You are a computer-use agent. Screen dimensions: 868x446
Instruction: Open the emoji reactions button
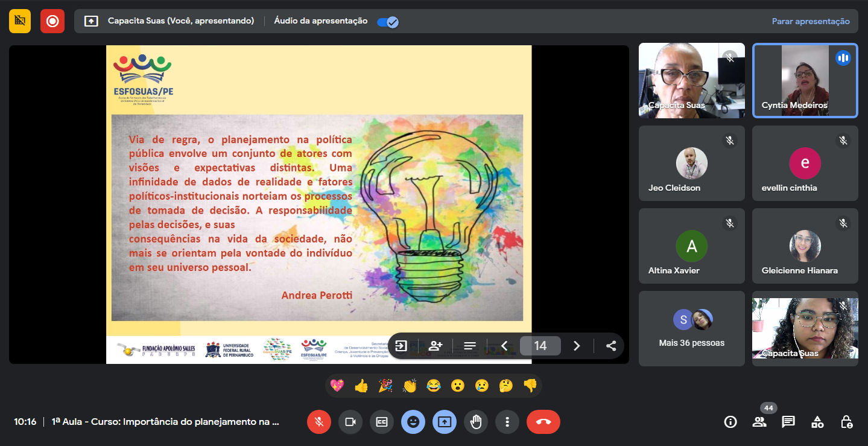tap(413, 422)
